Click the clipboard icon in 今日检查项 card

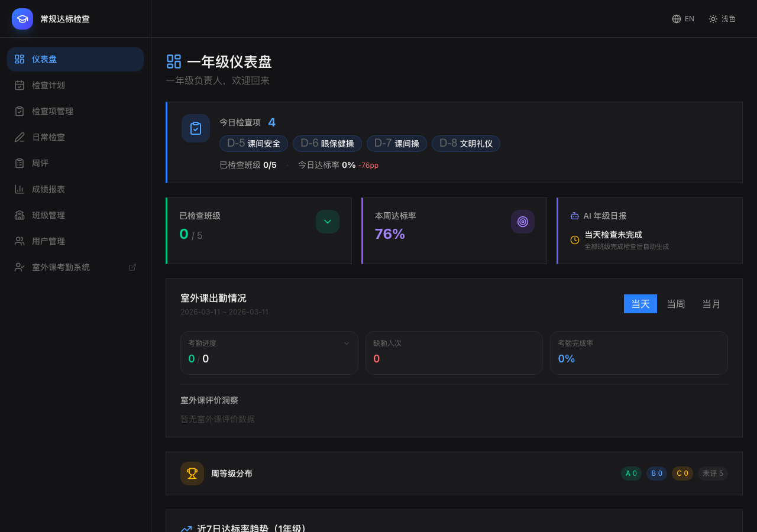[196, 128]
